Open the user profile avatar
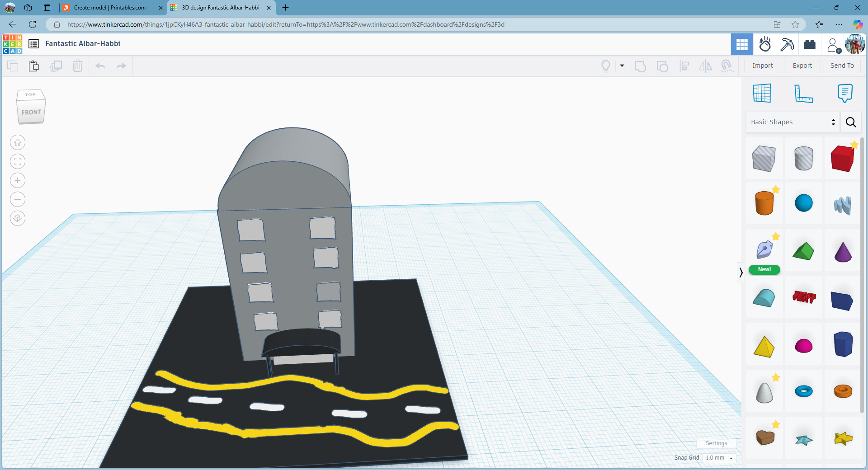This screenshot has height=470, width=868. coord(855,44)
